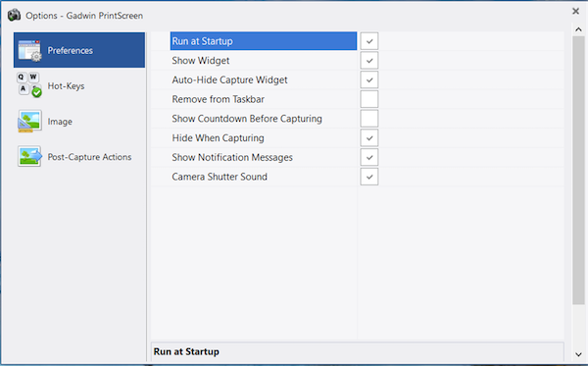Click the Gadwin PrintScreen camera icon in title bar
The width and height of the screenshot is (588, 366).
15,15
